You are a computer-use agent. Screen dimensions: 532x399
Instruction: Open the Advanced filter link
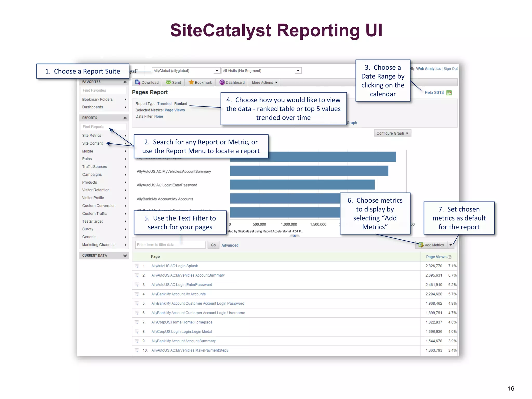coord(230,245)
